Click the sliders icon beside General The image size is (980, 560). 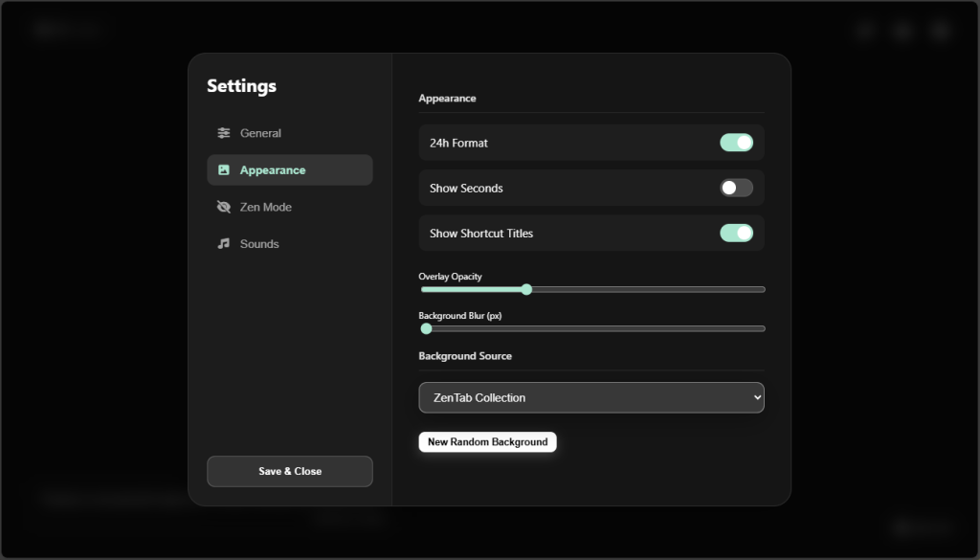[x=224, y=133]
